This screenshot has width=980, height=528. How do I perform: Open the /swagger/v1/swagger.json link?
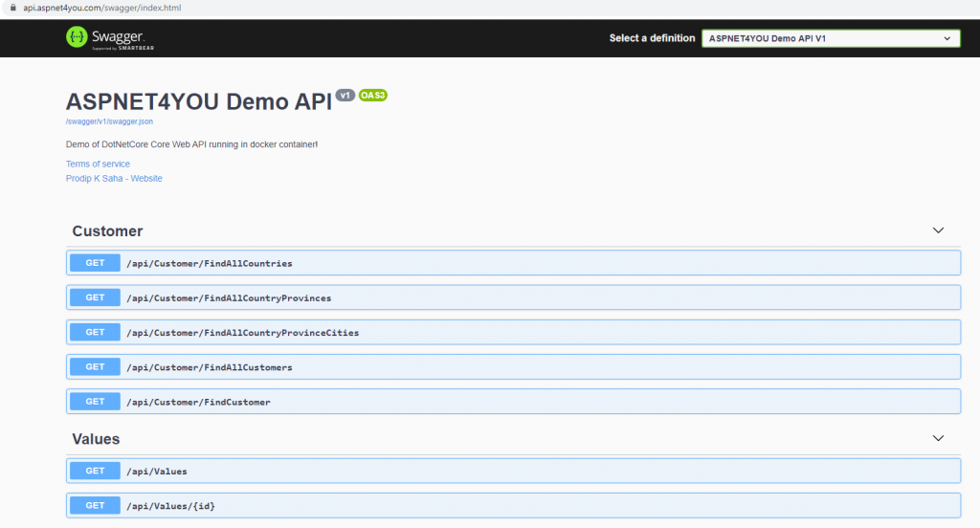(109, 121)
